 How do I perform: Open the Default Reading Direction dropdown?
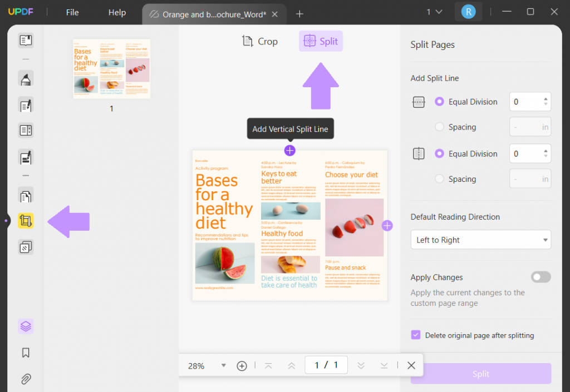click(480, 240)
